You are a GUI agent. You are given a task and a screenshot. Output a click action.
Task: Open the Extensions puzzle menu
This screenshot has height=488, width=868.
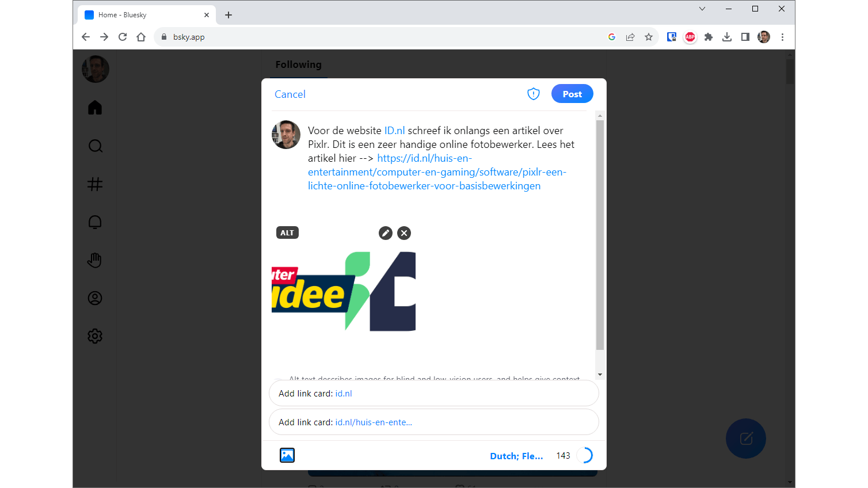(709, 37)
